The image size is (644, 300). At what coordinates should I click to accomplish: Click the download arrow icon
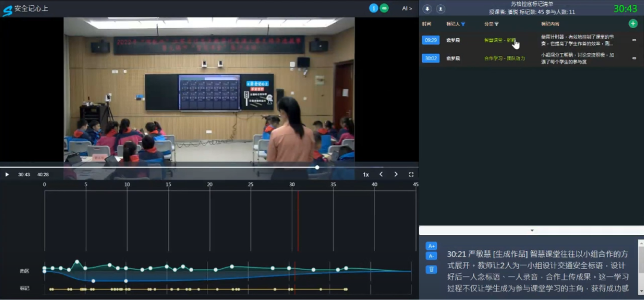click(427, 9)
